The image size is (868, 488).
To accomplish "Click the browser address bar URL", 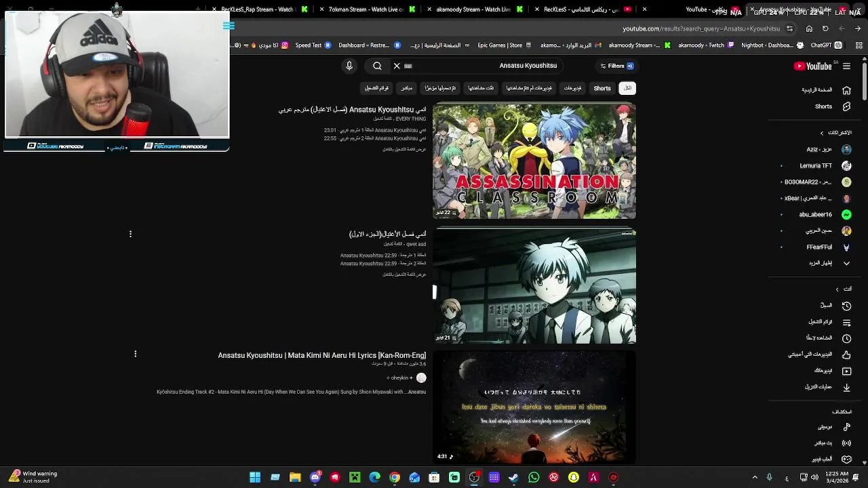I will 701,28.
